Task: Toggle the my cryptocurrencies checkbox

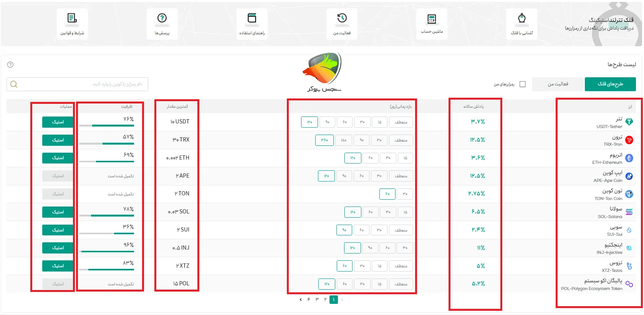Action: point(522,84)
